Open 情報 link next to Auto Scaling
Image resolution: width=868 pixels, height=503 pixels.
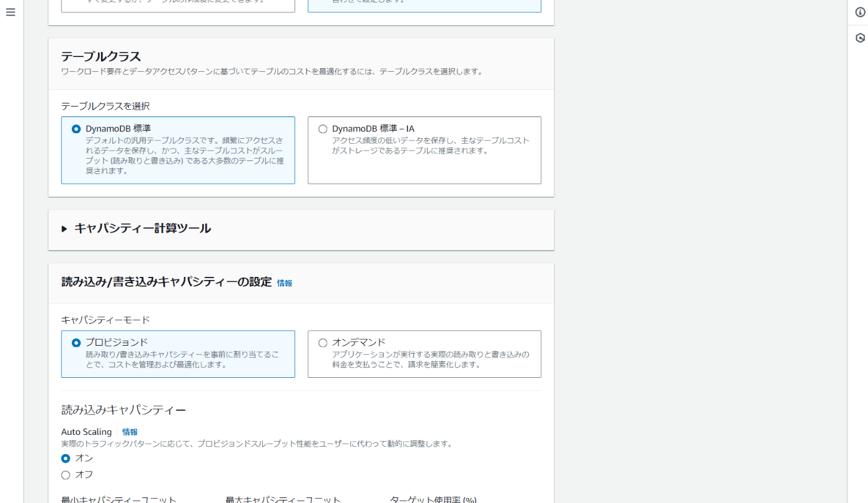point(130,432)
